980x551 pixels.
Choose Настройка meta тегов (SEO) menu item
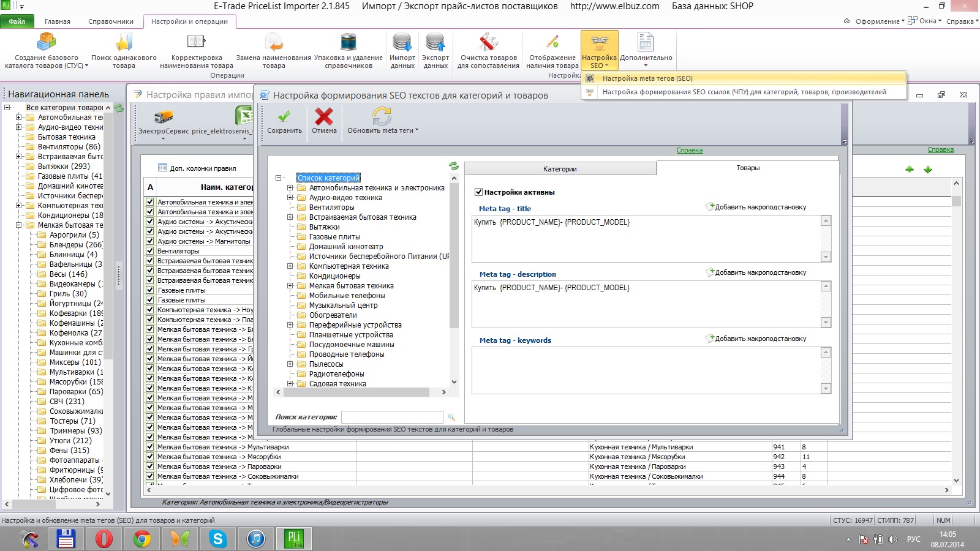[744, 78]
